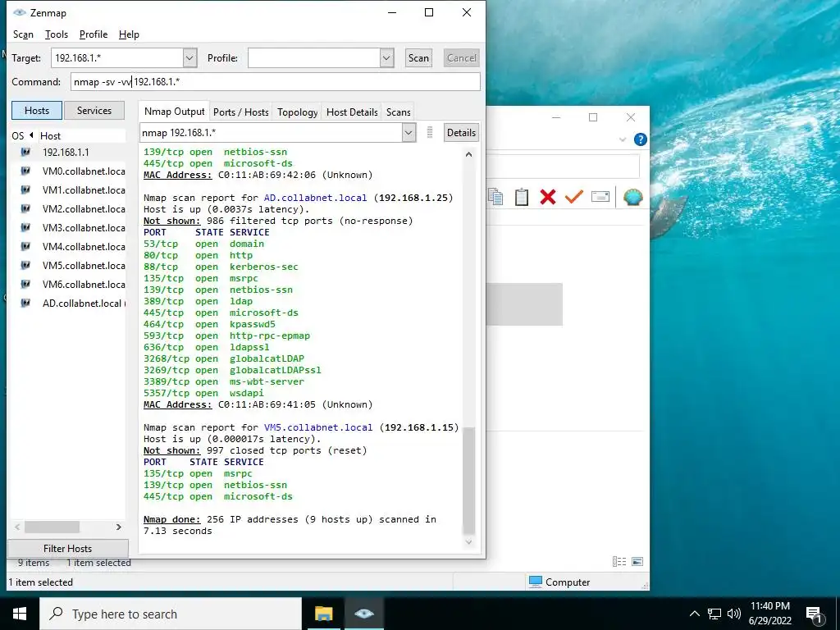
Task: Click the OS icon beside VM1.collabnet.local
Action: click(25, 189)
